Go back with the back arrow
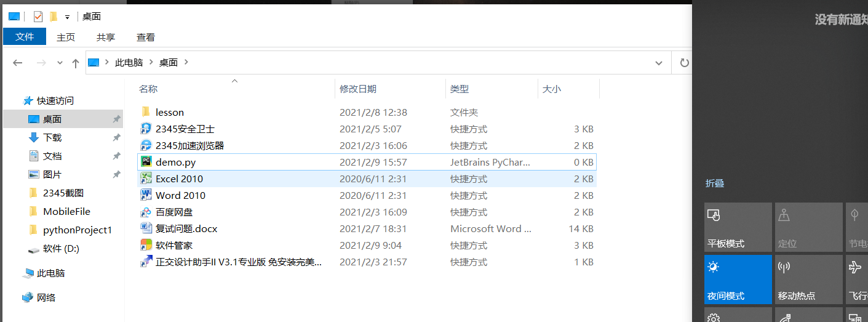 tap(18, 63)
